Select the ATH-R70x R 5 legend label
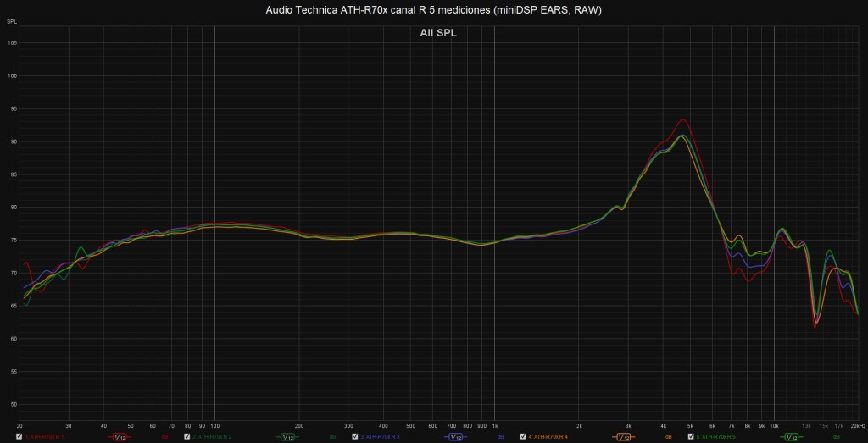 [x=717, y=437]
